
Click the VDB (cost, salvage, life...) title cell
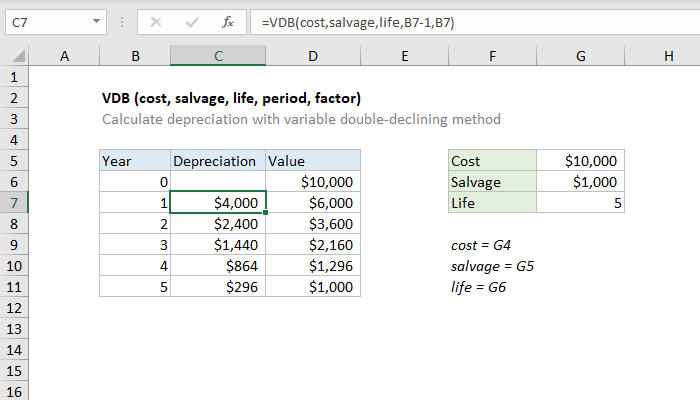tap(231, 98)
